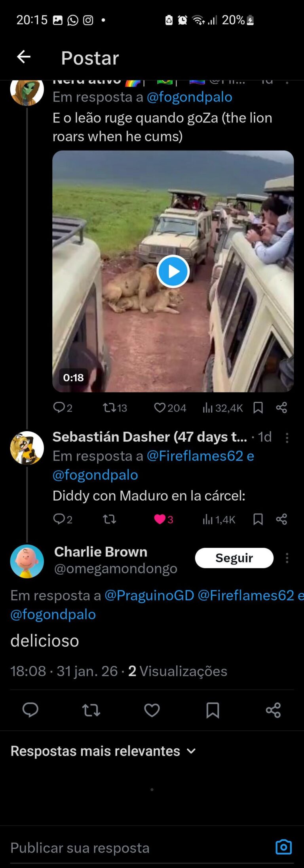Repost Charlie Brown's delicioso post

pos(91,710)
